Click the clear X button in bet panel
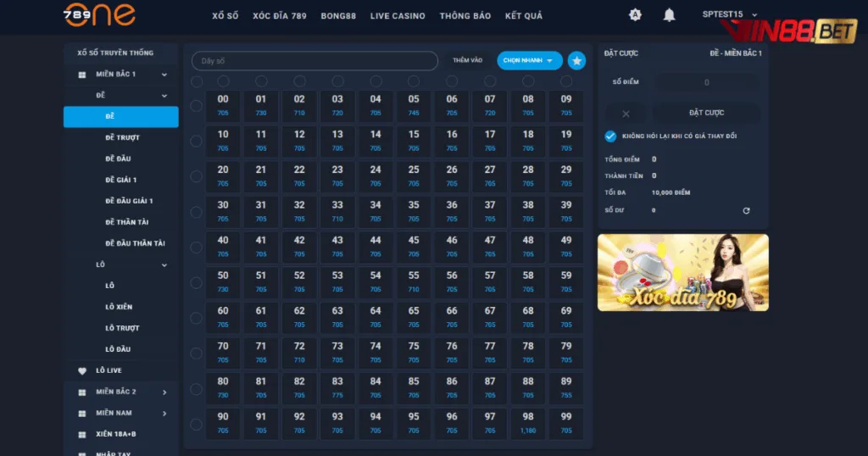Viewport: 868px width, 456px height. pyautogui.click(x=626, y=114)
